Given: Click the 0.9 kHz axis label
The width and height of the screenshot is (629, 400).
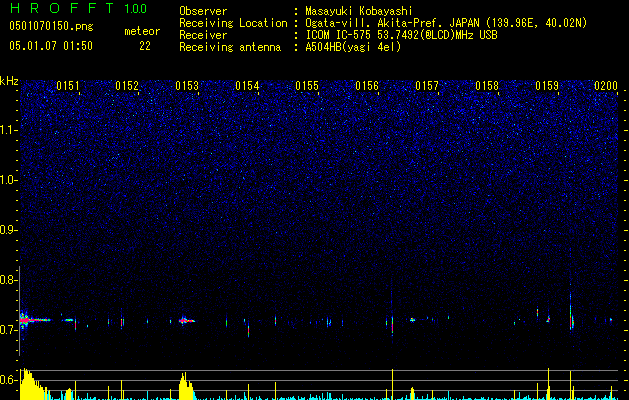Looking at the screenshot, I should 7,230.
